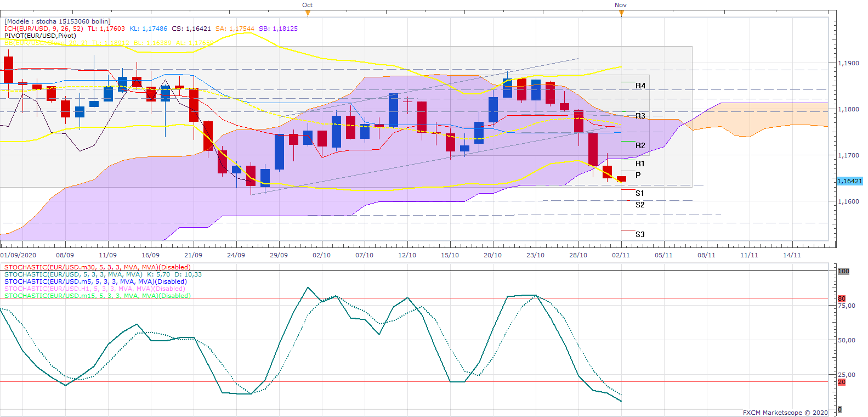Select the P pivot point label
This screenshot has width=868, height=417.
[x=638, y=175]
